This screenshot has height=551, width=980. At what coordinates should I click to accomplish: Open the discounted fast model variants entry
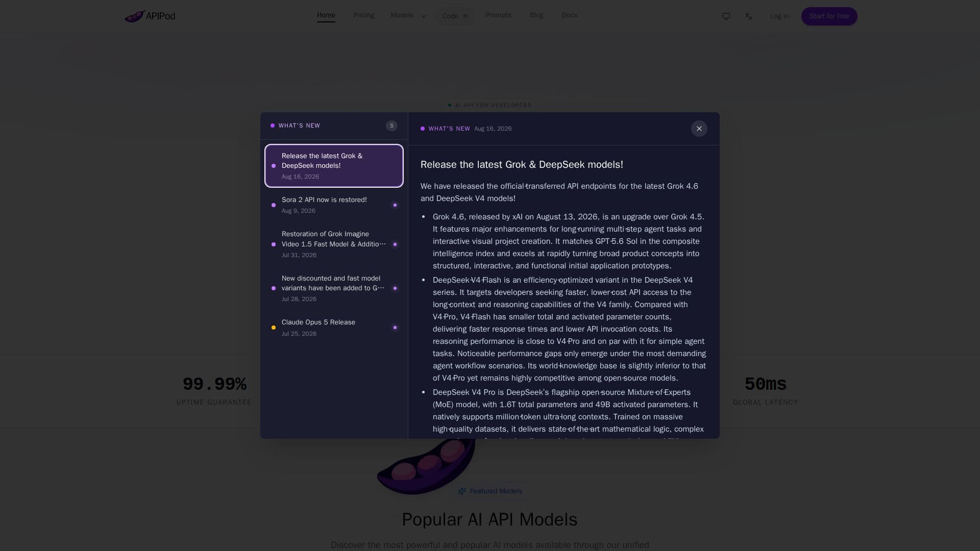(x=334, y=288)
